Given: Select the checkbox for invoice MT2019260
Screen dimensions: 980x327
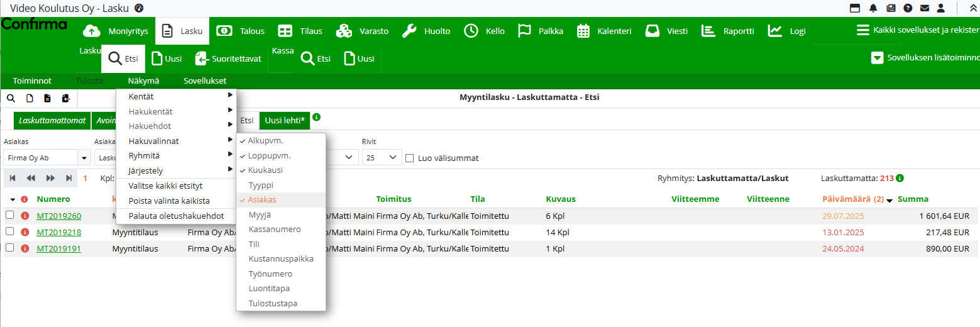Looking at the screenshot, I should pyautogui.click(x=10, y=216).
